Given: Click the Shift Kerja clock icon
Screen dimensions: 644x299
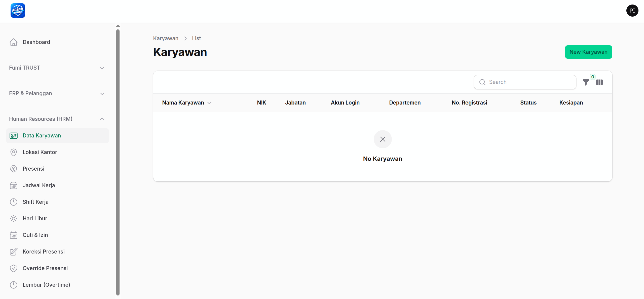Looking at the screenshot, I should (14, 202).
